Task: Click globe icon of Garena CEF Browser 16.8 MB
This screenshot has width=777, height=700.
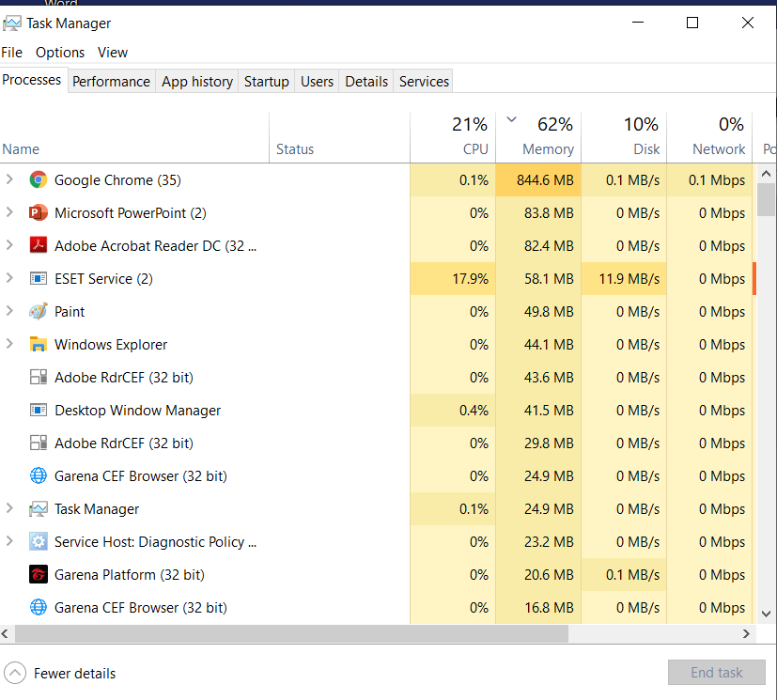Action: (x=39, y=607)
